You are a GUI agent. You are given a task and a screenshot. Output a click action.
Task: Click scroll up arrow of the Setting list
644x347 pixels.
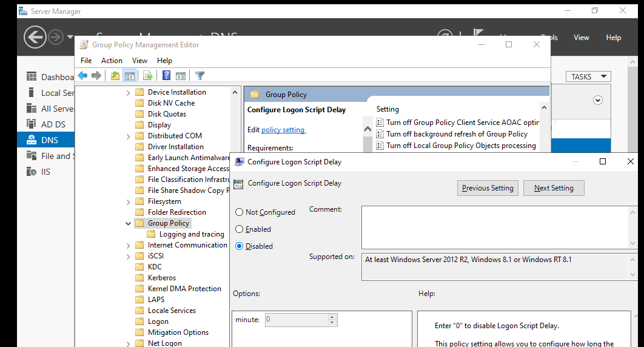(x=544, y=107)
